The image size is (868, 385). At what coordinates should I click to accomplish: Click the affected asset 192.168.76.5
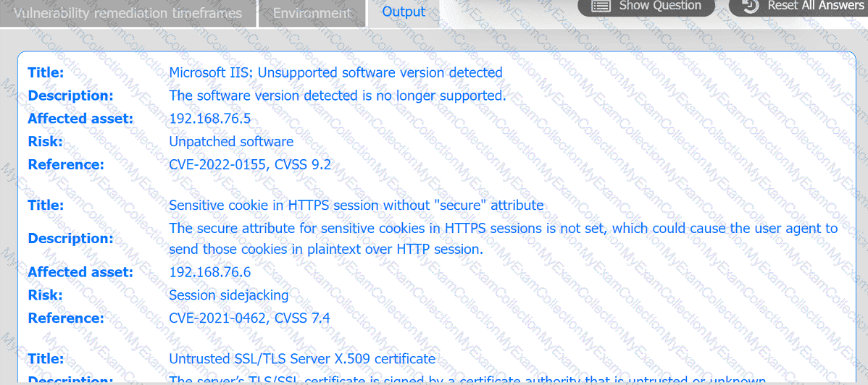209,119
